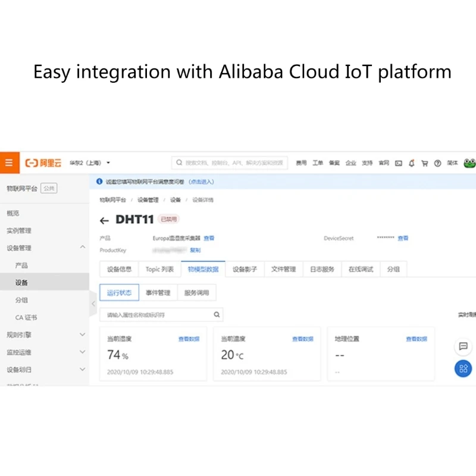Click the back arrow beside DHT11
This screenshot has width=476, height=476.
tap(104, 221)
